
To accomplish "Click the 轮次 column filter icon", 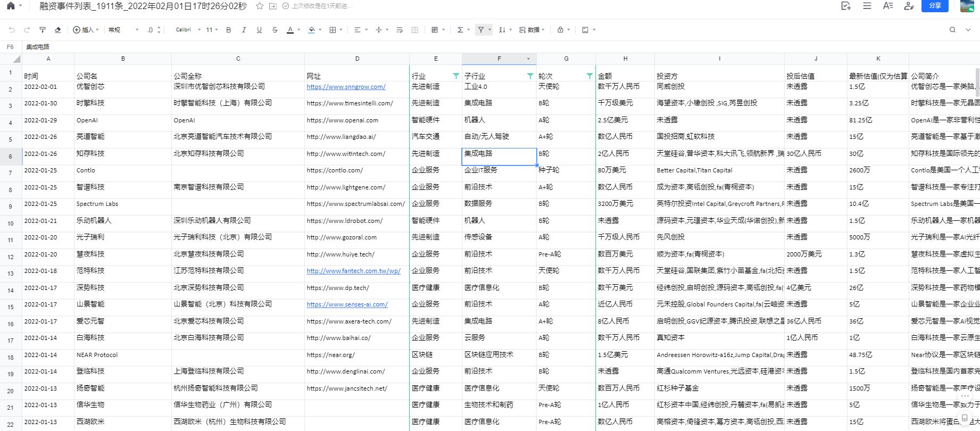I will [589, 76].
